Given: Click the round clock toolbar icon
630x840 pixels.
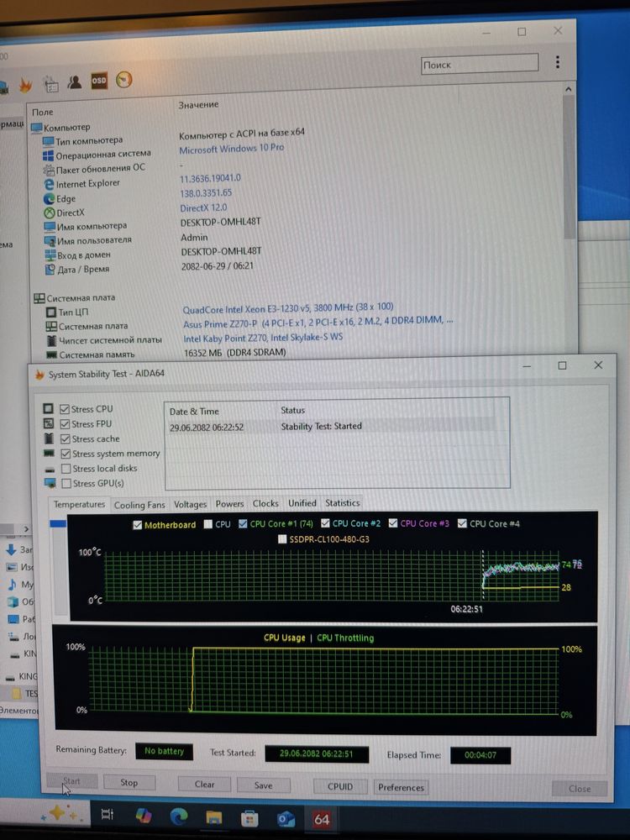Looking at the screenshot, I should pos(123,80).
